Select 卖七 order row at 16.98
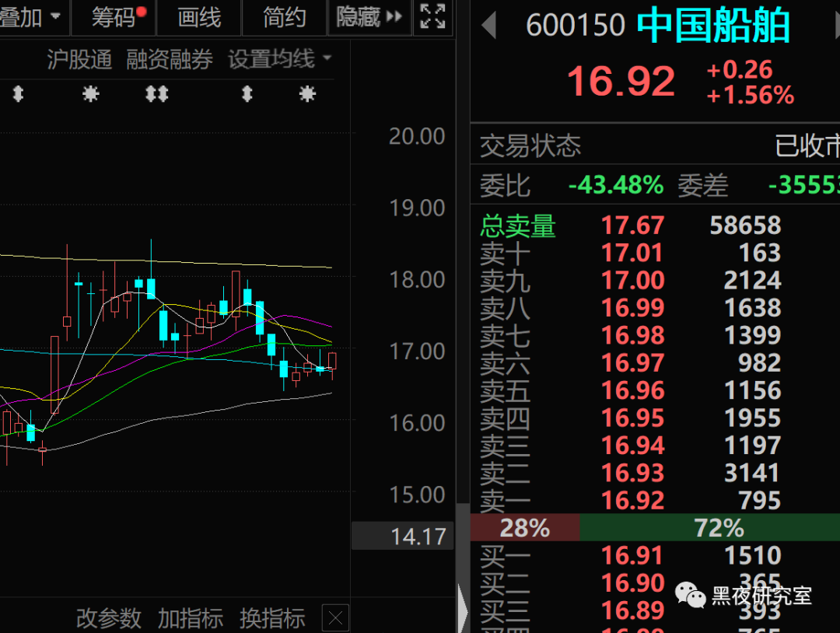 tap(655, 335)
